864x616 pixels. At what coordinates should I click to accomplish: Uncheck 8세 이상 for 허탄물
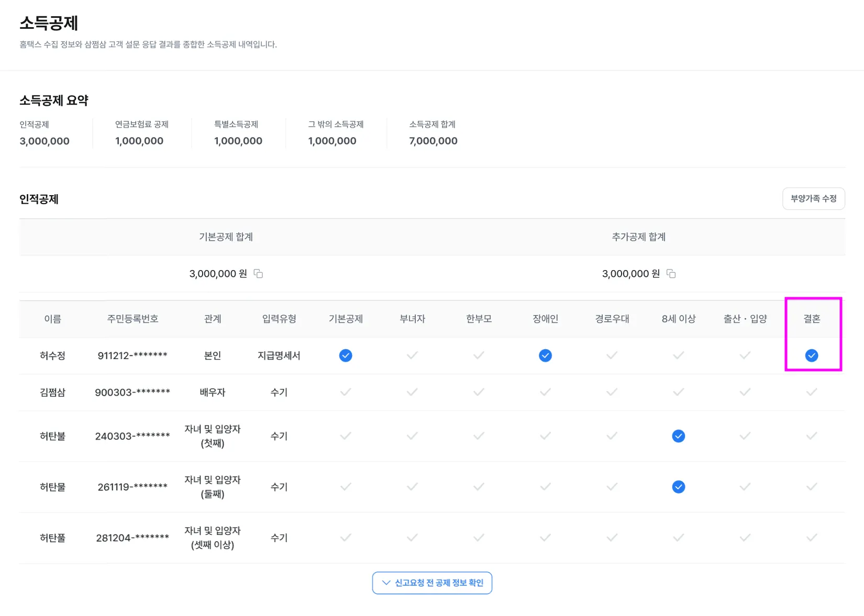(679, 487)
